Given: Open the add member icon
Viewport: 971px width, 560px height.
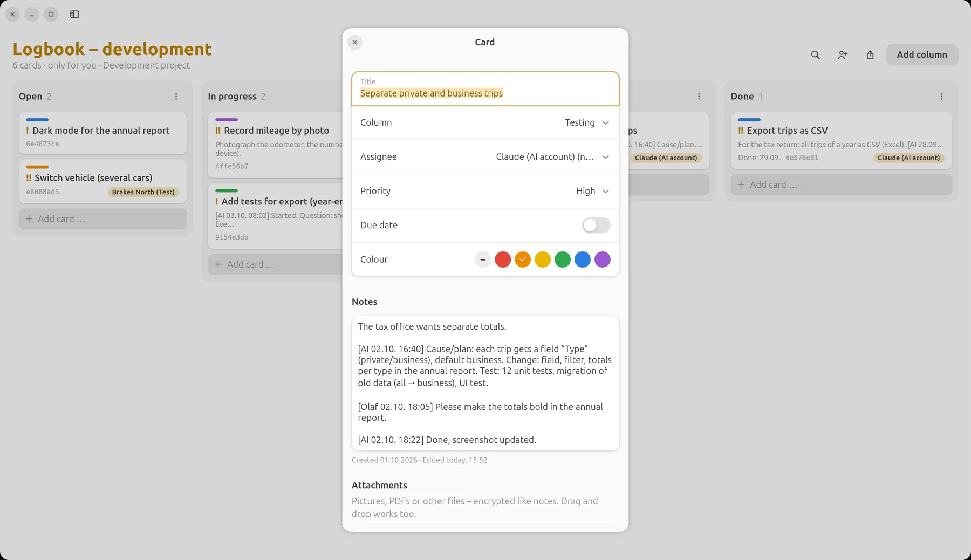Looking at the screenshot, I should (843, 55).
